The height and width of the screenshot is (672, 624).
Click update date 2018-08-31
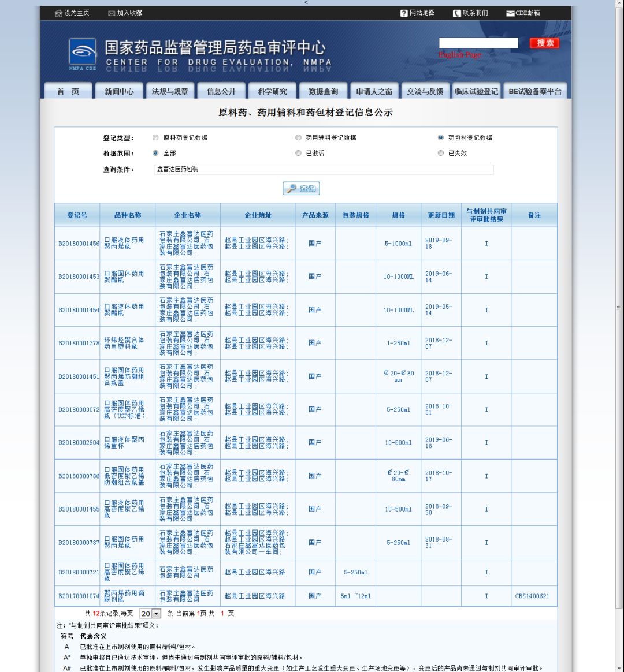[439, 543]
